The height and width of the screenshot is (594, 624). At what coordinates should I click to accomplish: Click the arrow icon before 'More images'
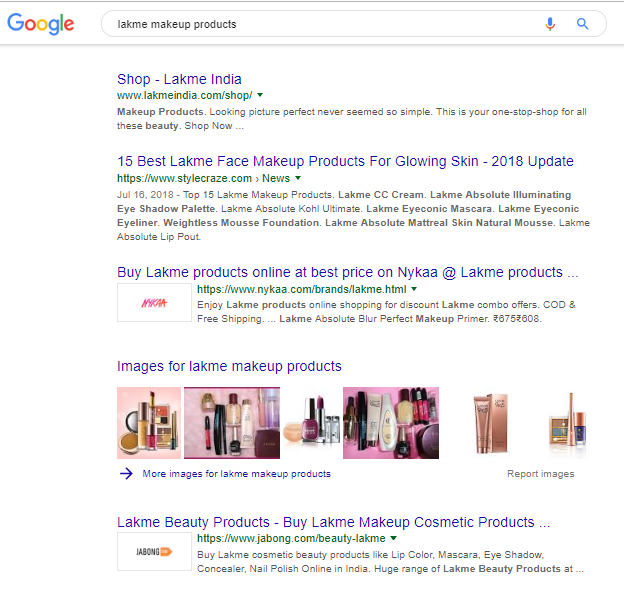pyautogui.click(x=126, y=473)
